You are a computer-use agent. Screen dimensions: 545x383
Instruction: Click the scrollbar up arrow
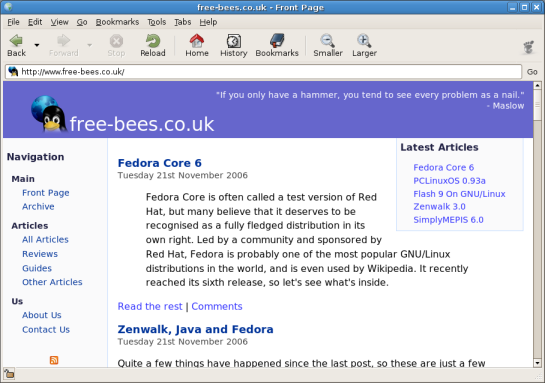(x=537, y=85)
